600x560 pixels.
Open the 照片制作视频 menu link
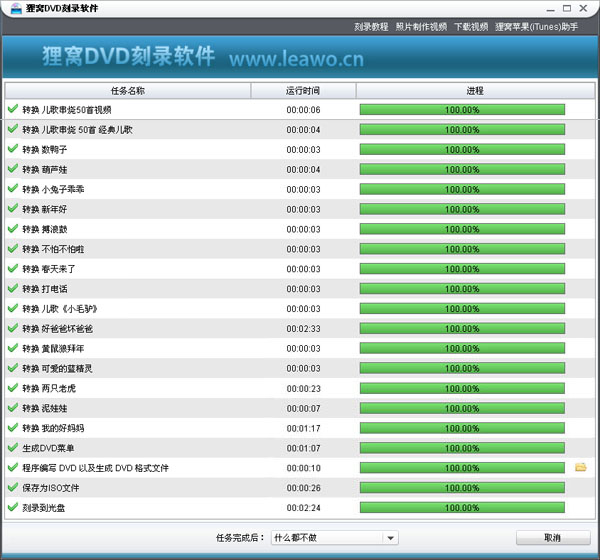tap(421, 27)
